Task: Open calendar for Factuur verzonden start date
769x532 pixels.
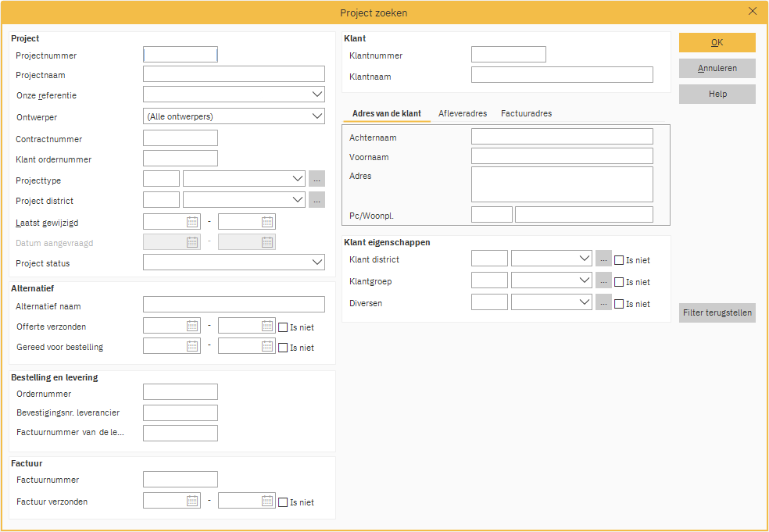Action: [x=192, y=502]
